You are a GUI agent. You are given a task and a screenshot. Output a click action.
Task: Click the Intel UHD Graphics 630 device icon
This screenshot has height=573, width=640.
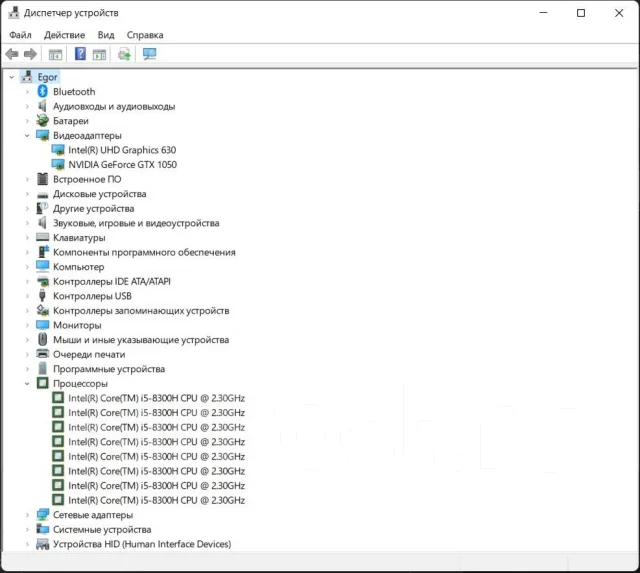pyautogui.click(x=58, y=150)
